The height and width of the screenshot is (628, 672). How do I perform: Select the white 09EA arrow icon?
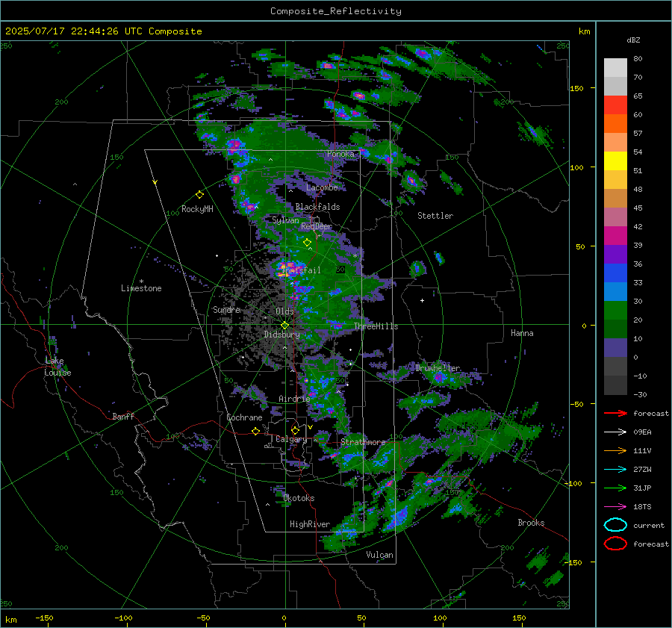[x=615, y=432]
